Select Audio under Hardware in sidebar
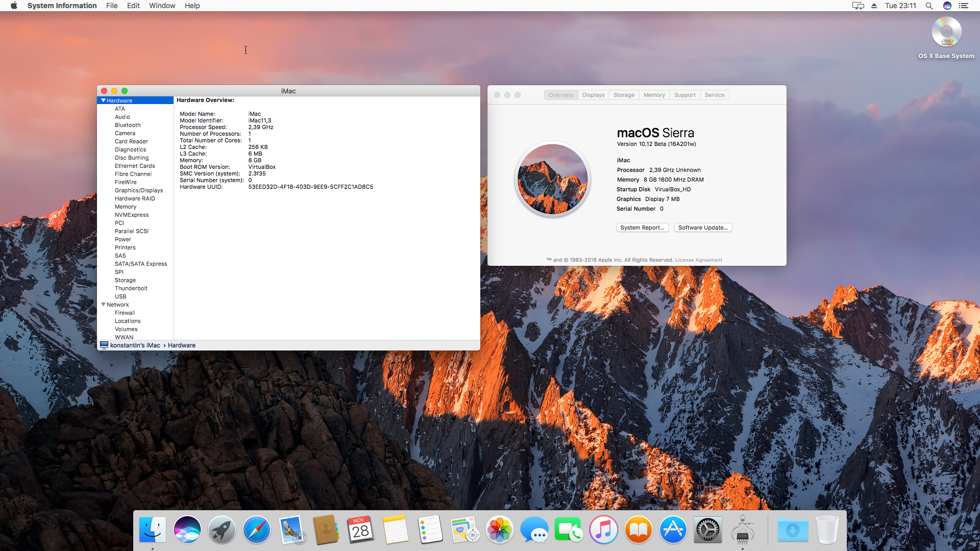This screenshot has height=551, width=980. pos(122,116)
